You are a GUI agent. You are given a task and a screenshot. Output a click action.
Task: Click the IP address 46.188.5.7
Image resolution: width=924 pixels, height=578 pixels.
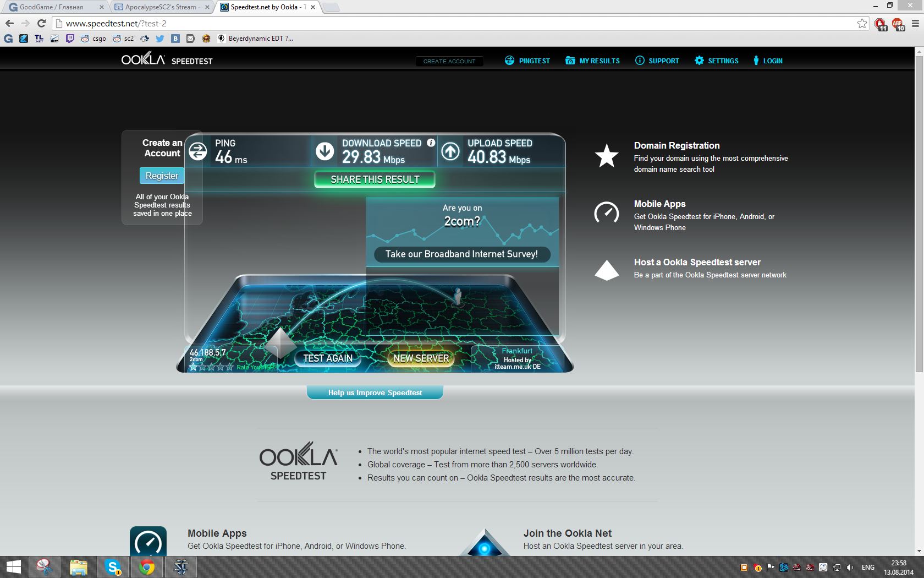(x=207, y=352)
